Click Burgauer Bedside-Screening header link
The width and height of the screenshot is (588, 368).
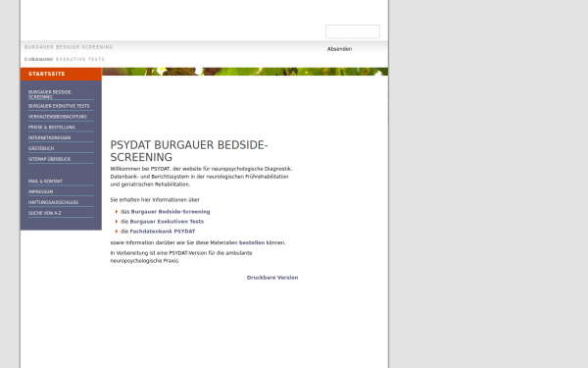pyautogui.click(x=69, y=47)
